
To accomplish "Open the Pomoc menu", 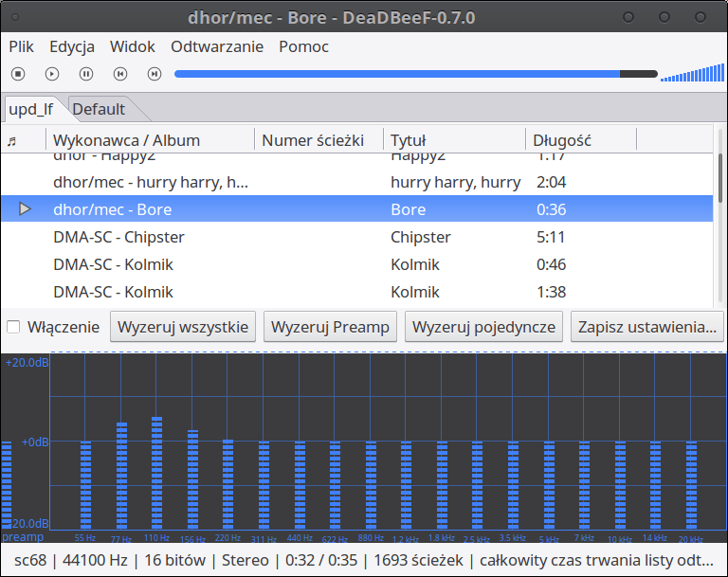I will pos(303,46).
